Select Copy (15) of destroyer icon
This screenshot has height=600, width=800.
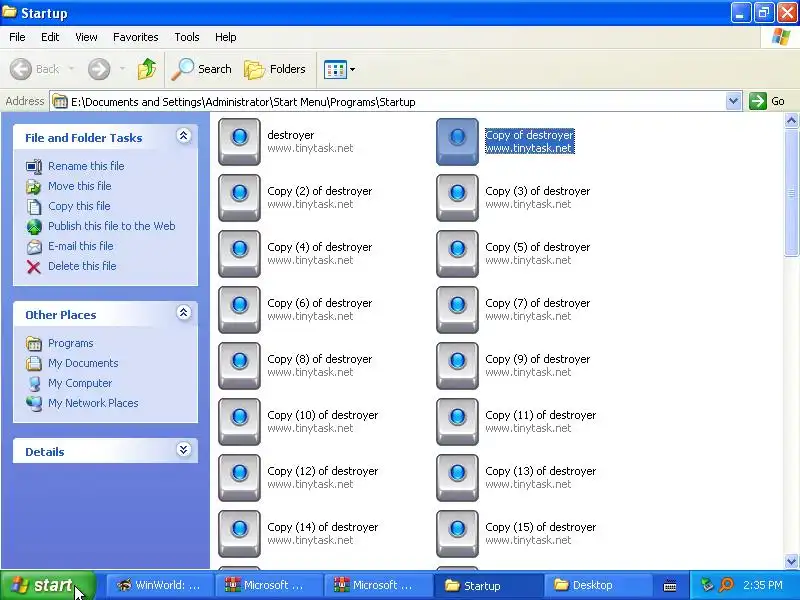coord(457,534)
